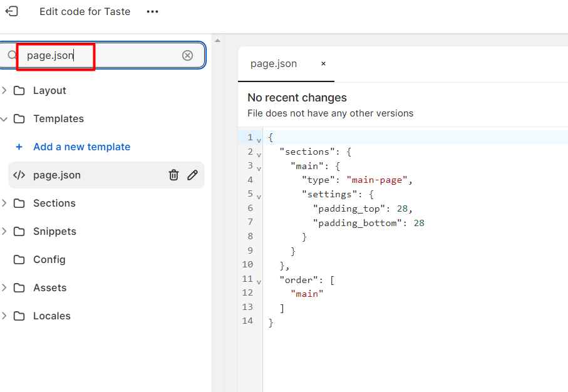
Task: Click the padding_top value 28
Action: (402, 209)
